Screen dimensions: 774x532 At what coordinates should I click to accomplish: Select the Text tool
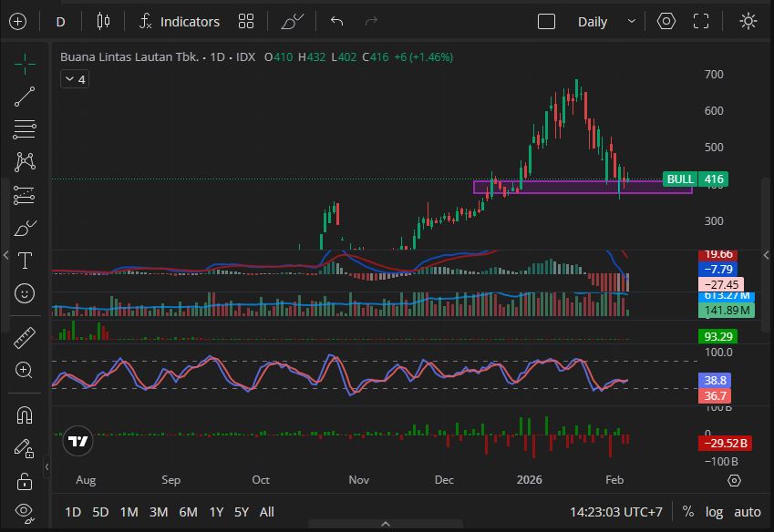[x=25, y=261]
